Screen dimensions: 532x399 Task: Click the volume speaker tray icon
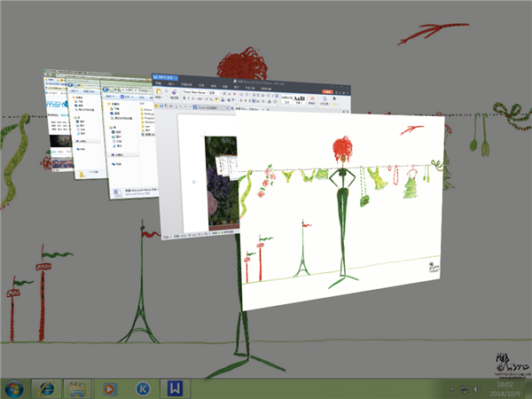[479, 389]
